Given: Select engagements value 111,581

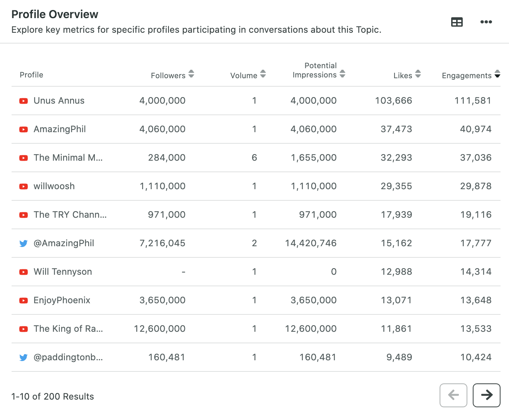Looking at the screenshot, I should pyautogui.click(x=473, y=101).
